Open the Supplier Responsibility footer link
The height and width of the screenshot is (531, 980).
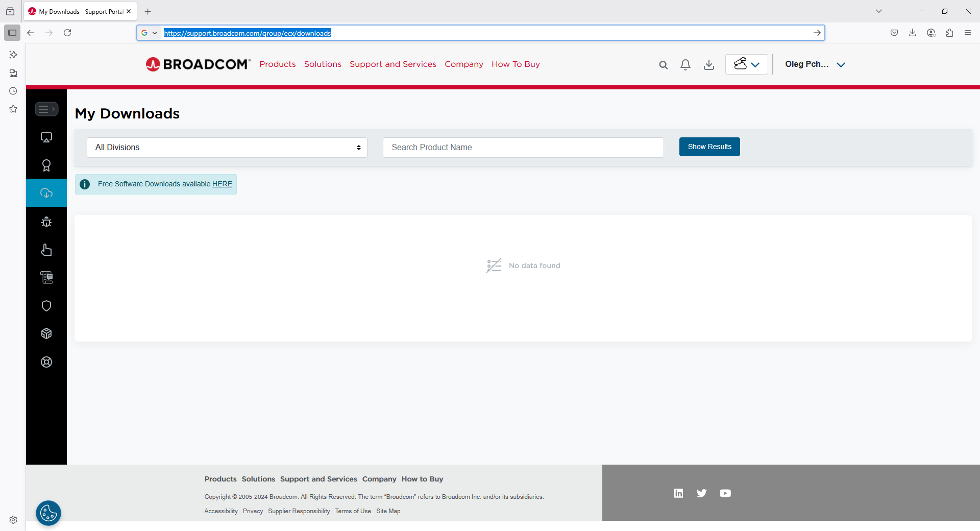click(x=299, y=511)
